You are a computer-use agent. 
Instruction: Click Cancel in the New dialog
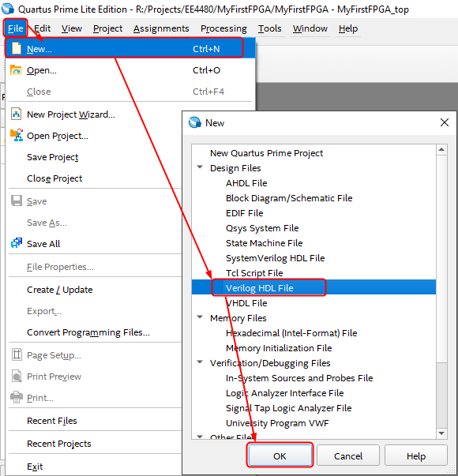(x=348, y=455)
